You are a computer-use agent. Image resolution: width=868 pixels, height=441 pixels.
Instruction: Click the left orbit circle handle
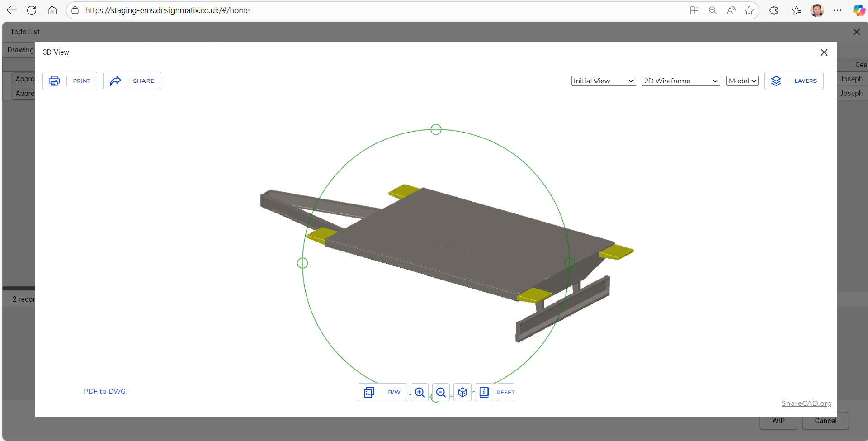point(302,263)
